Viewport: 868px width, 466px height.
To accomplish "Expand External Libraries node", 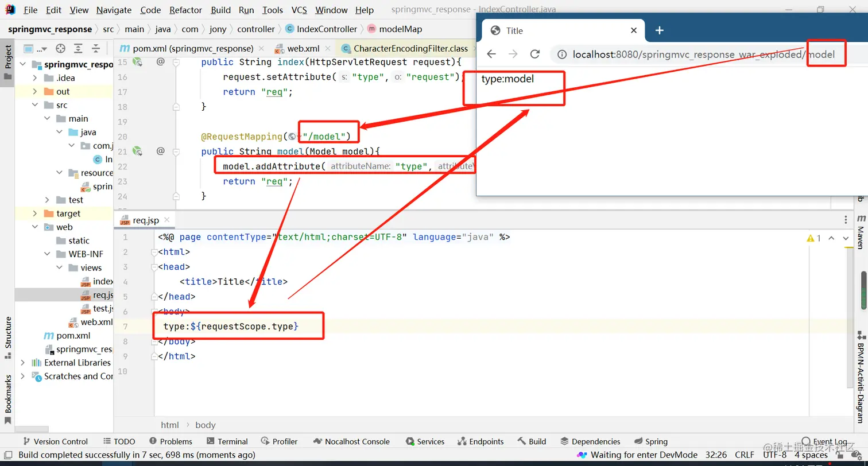I will point(22,363).
